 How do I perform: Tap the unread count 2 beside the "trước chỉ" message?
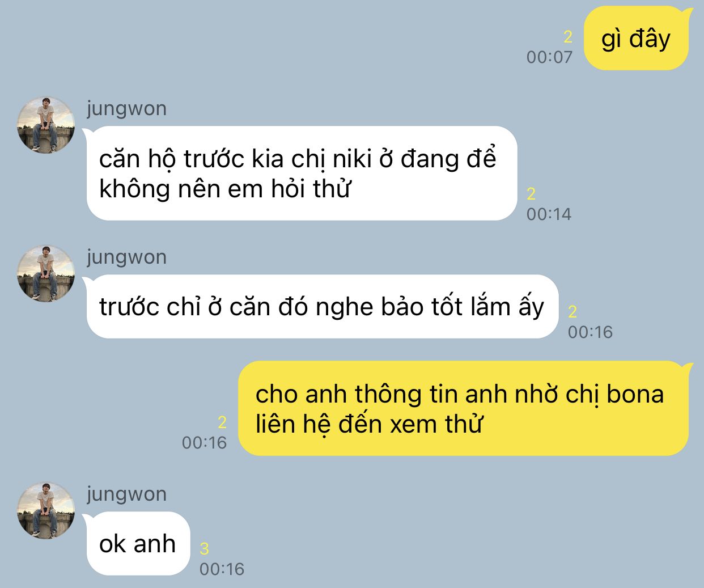click(x=572, y=312)
